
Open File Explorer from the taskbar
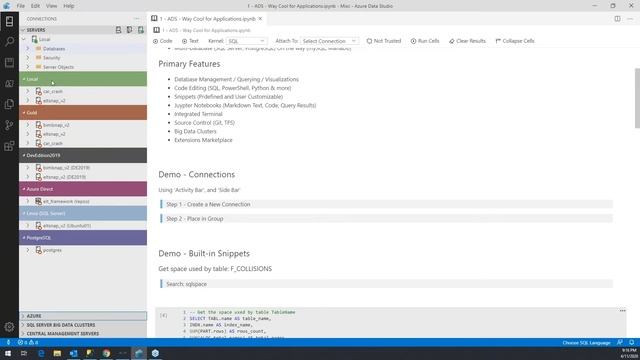pyautogui.click(x=57, y=353)
